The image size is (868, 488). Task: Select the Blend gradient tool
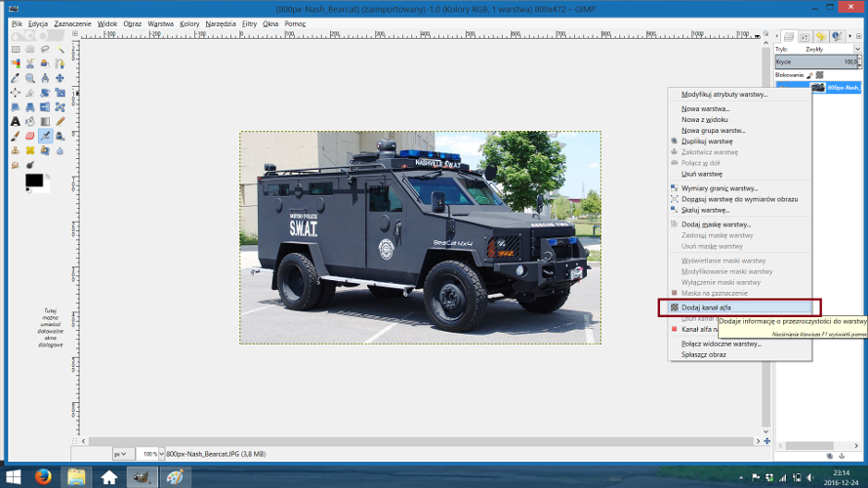click(45, 121)
